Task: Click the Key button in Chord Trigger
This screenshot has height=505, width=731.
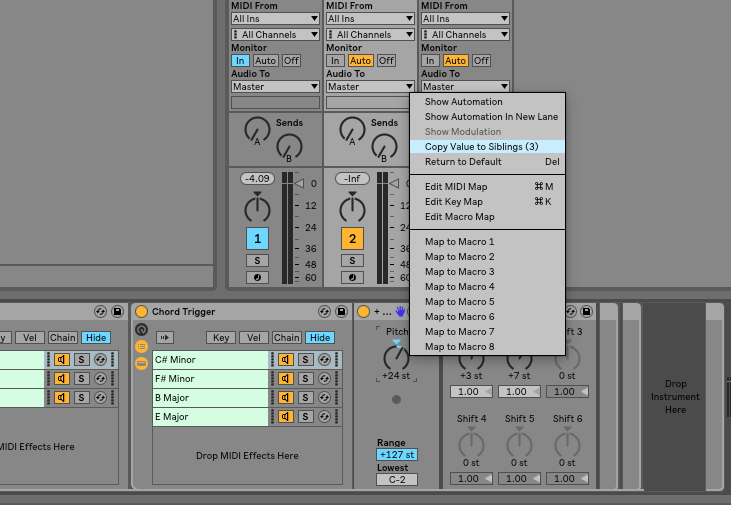Action: click(221, 337)
